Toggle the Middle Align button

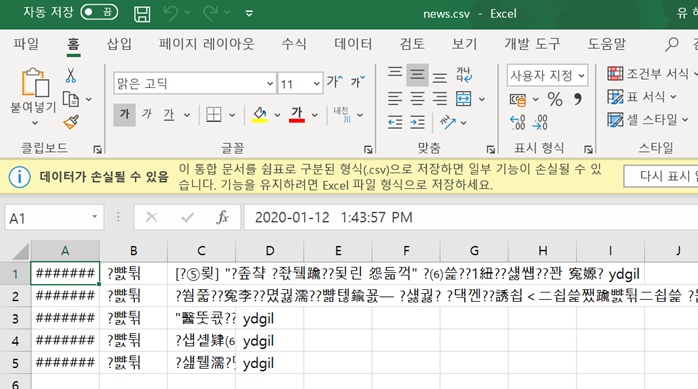(417, 74)
